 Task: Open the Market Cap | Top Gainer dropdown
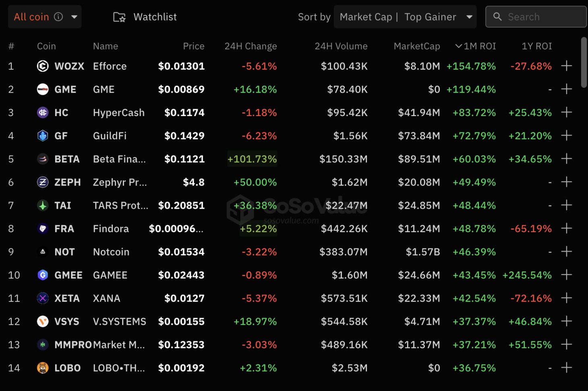[x=405, y=17]
